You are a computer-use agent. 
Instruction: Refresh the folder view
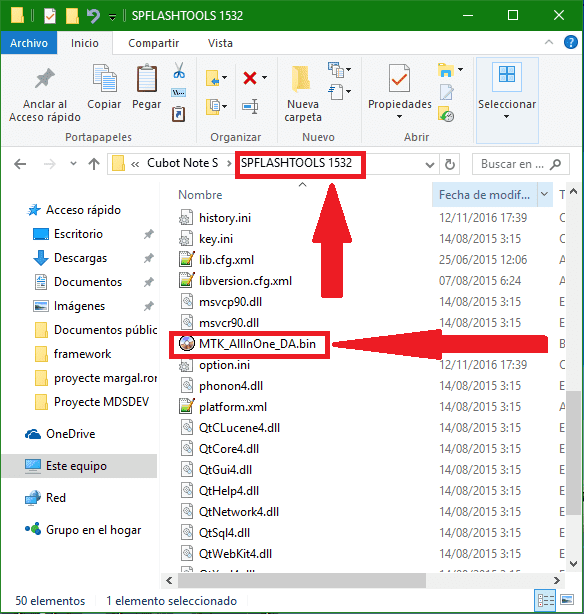pos(450,164)
